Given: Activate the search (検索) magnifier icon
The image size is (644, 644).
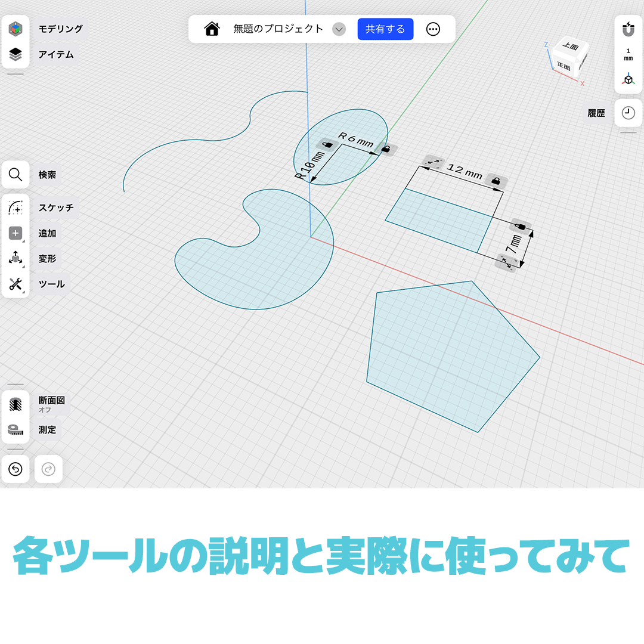Looking at the screenshot, I should tap(15, 174).
